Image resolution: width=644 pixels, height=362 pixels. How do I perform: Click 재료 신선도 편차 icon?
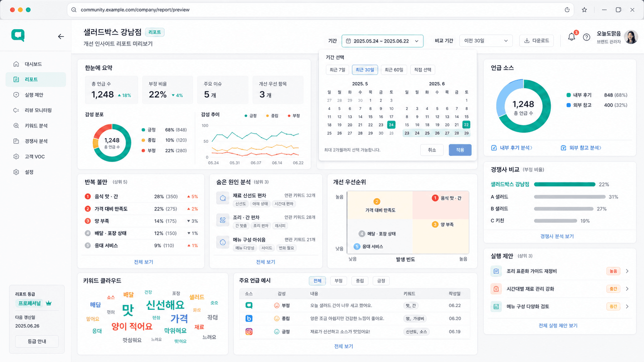(x=223, y=198)
